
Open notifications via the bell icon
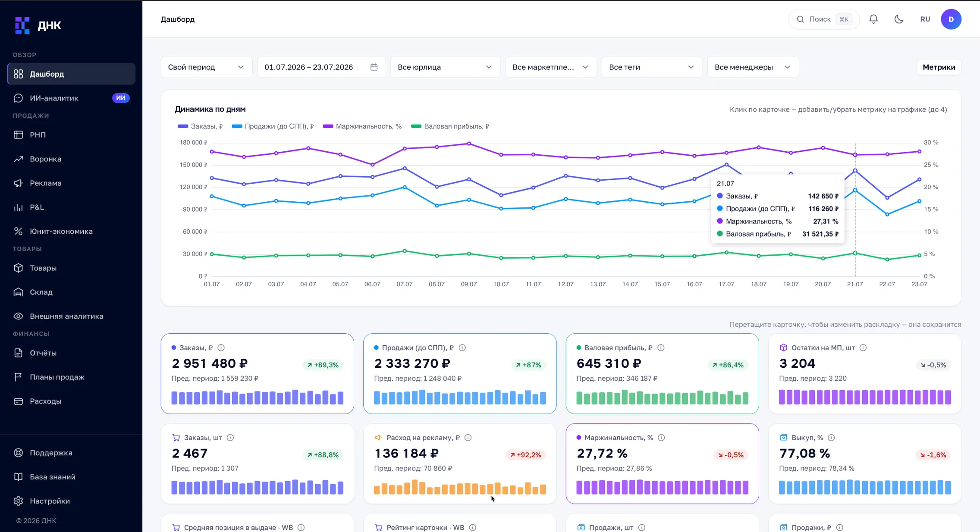click(873, 19)
